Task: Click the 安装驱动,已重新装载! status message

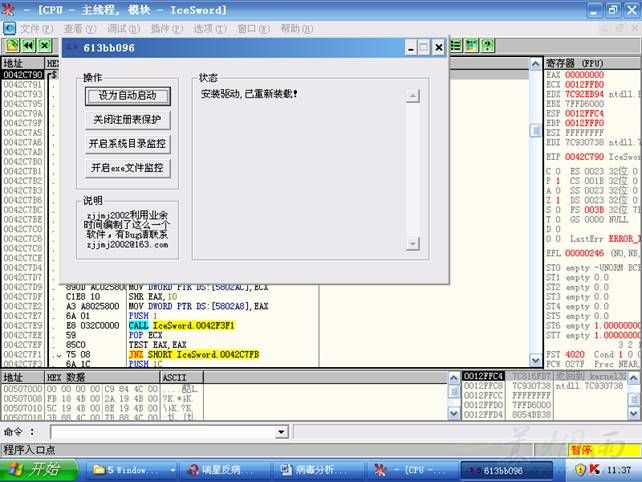Action: (249, 94)
